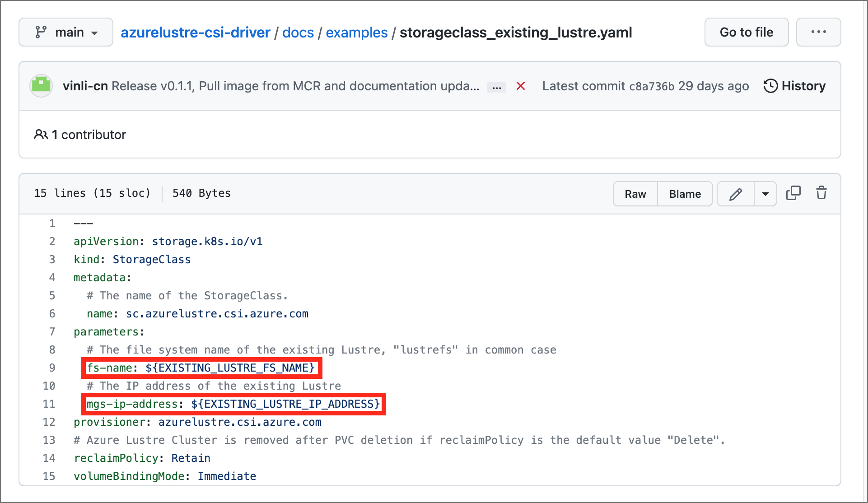Click the edit pencil icon
Screen dimensions: 868x503
point(735,193)
